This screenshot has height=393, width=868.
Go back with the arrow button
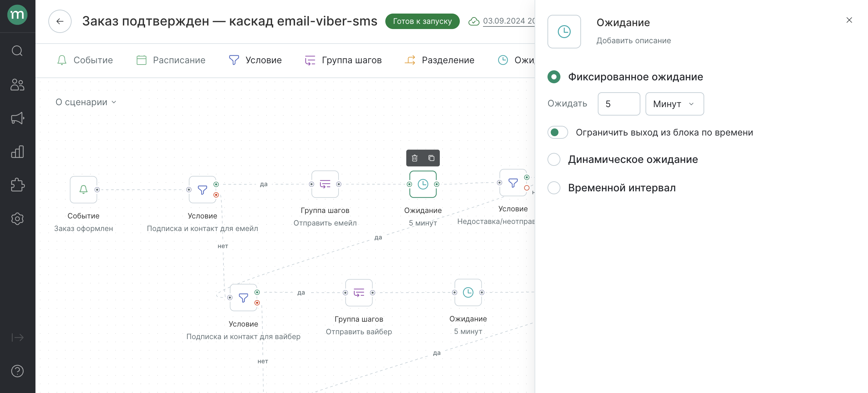(60, 21)
